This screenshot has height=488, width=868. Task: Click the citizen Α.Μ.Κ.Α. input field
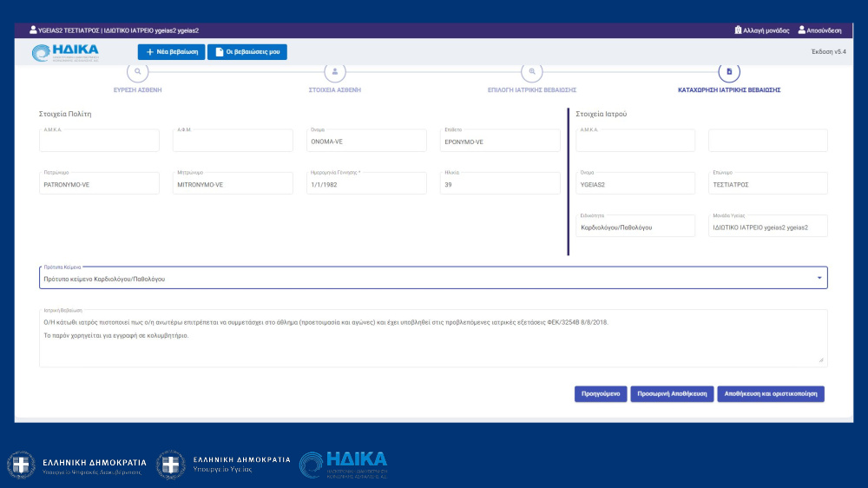point(99,142)
